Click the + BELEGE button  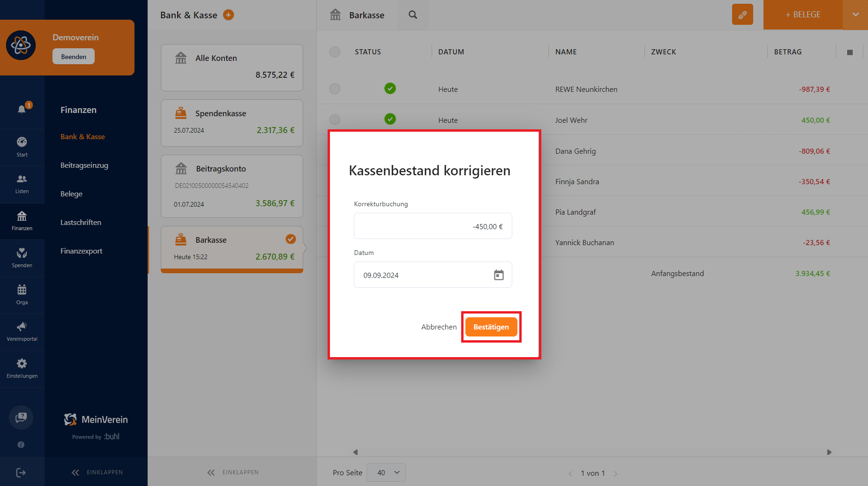[803, 15]
